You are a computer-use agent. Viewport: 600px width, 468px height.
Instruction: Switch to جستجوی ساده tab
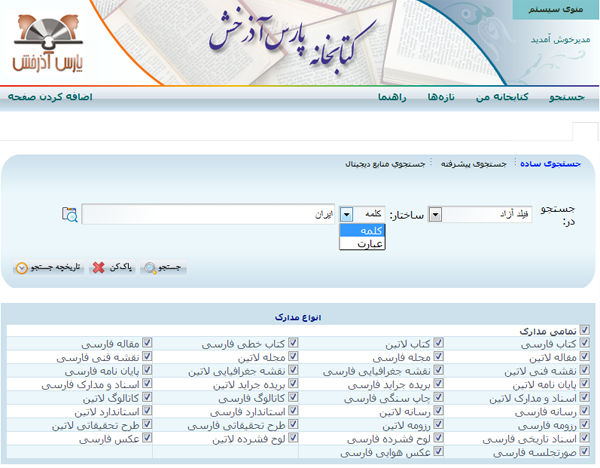(x=551, y=164)
